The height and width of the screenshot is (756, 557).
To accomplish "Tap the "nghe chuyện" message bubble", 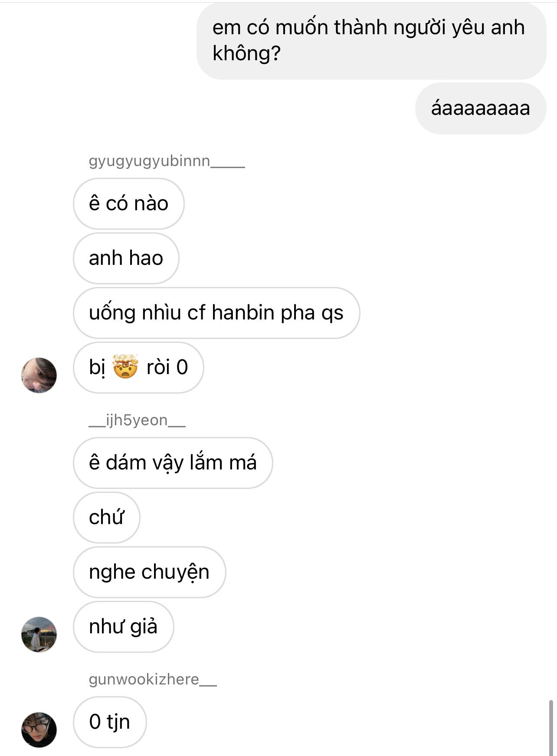I will pyautogui.click(x=150, y=572).
